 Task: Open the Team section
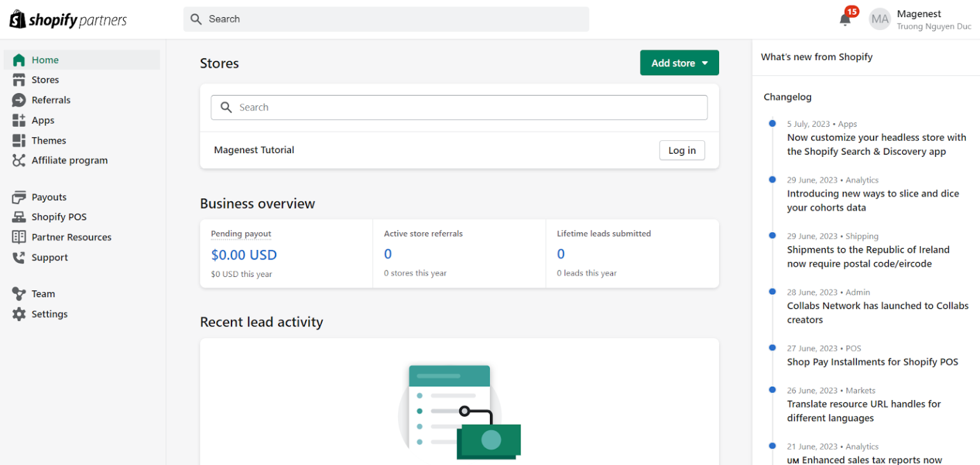coord(43,293)
